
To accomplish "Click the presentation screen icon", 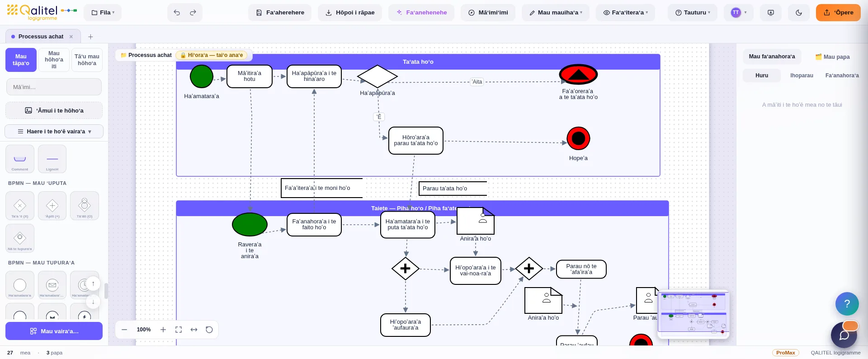I will 771,13.
